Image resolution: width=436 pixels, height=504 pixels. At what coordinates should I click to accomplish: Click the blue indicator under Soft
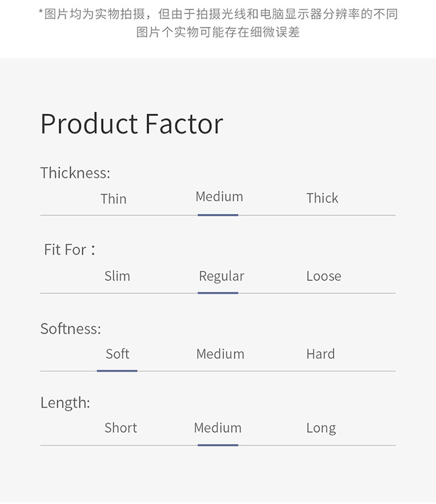click(117, 371)
